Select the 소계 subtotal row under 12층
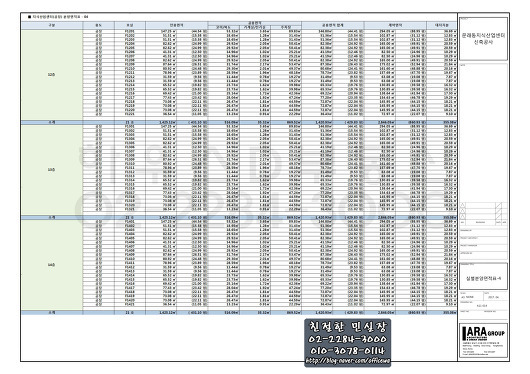Image resolution: width=530 pixels, height=374 pixels. [x=239, y=122]
